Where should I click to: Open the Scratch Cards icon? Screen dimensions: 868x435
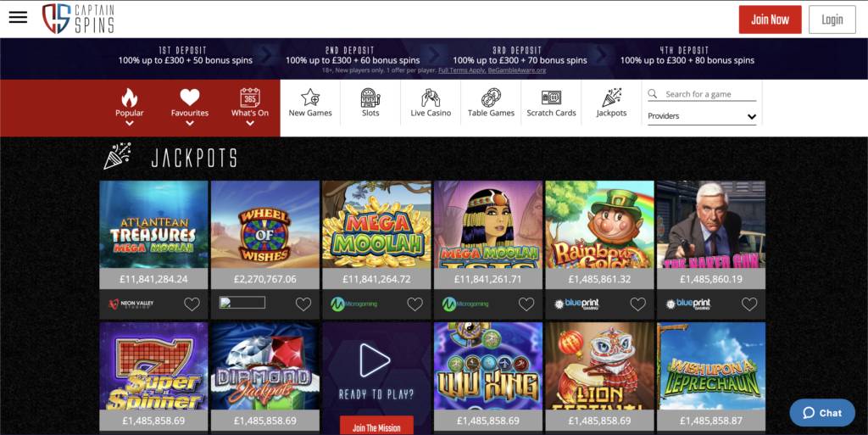(551, 98)
